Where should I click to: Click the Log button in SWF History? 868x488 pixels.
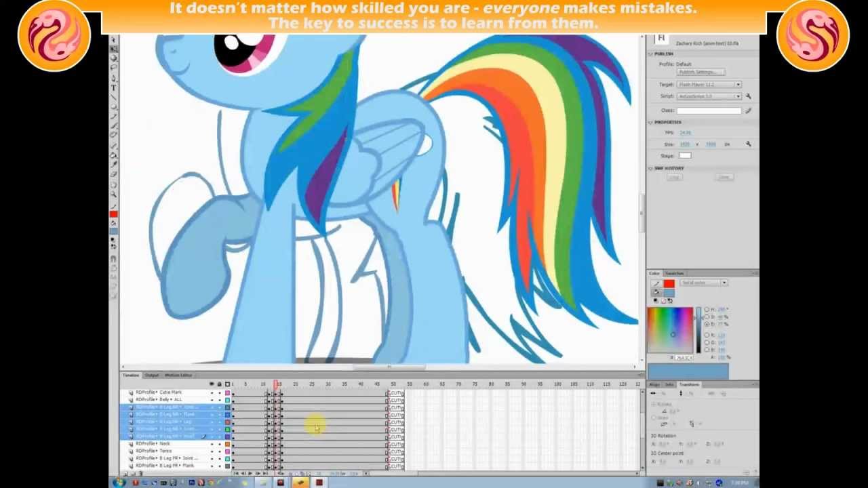point(673,177)
